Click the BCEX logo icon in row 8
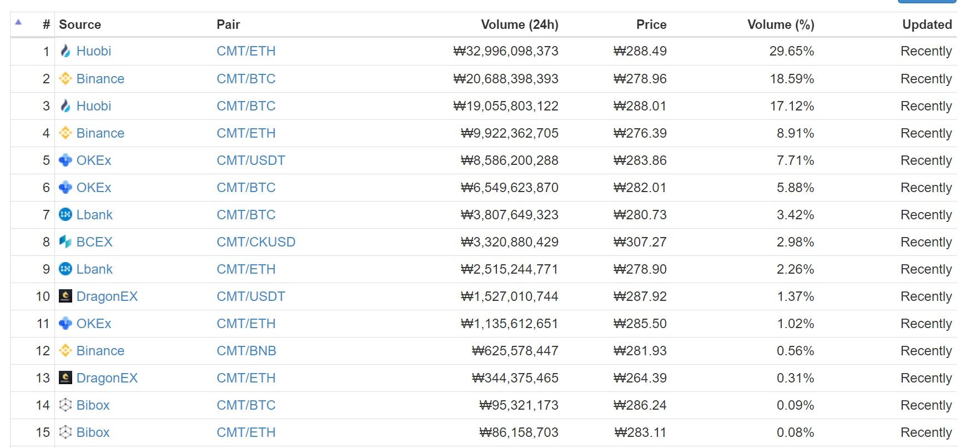This screenshot has height=448, width=980. [66, 241]
